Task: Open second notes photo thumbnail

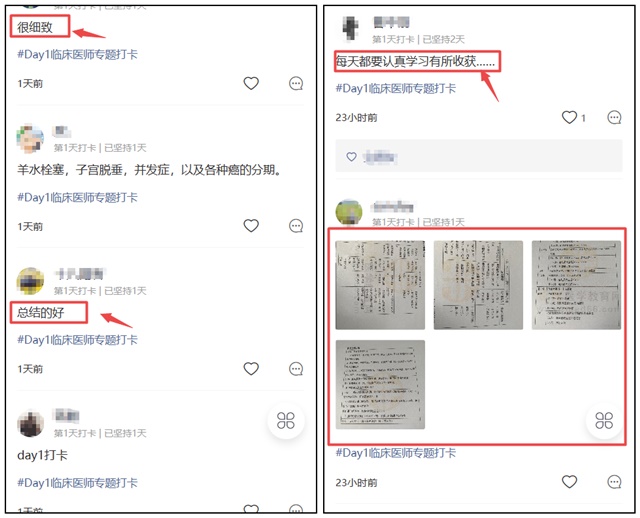Action: click(478, 285)
